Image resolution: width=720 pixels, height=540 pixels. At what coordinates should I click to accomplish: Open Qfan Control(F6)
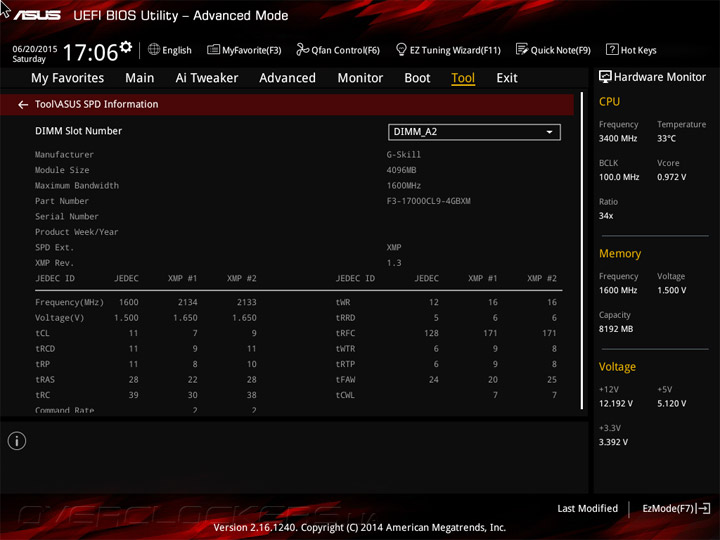(338, 50)
